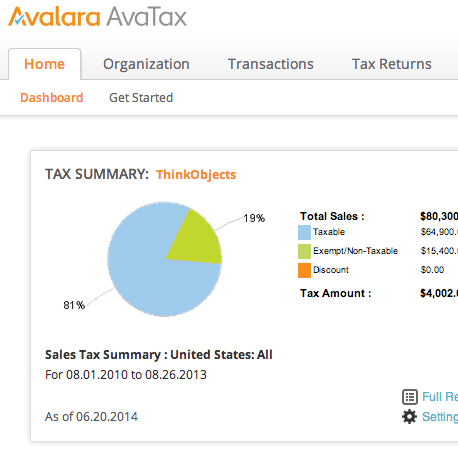Image resolution: width=458 pixels, height=458 pixels.
Task: Click the 81% pie chart label
Action: [74, 305]
